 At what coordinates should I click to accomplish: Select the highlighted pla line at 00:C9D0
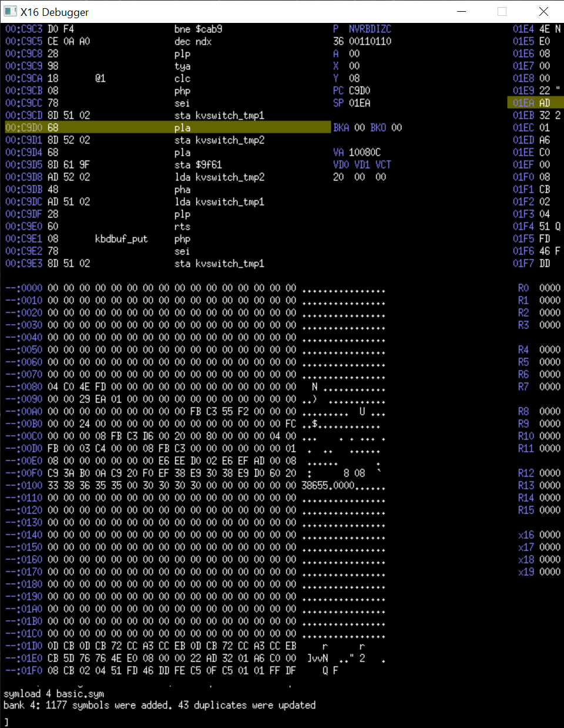click(x=167, y=128)
